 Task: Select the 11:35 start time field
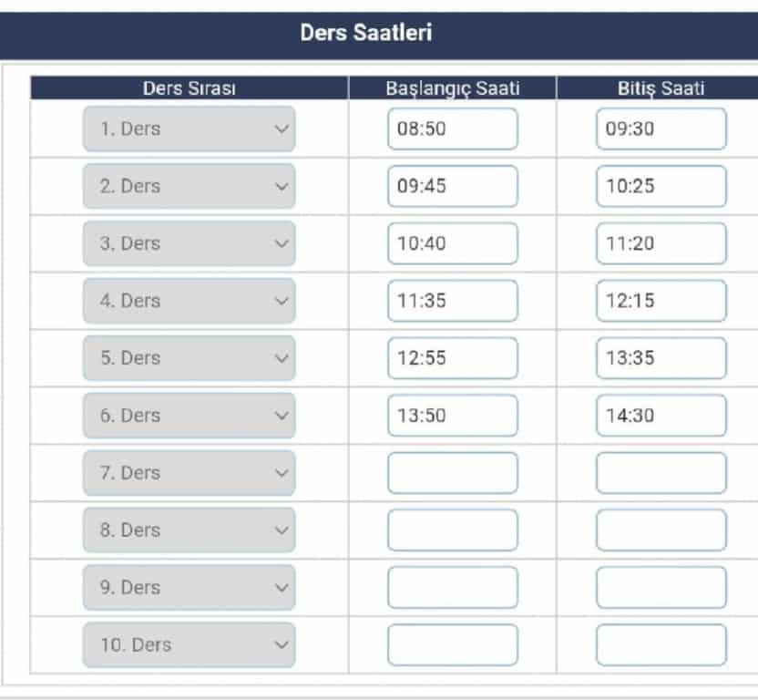(452, 301)
